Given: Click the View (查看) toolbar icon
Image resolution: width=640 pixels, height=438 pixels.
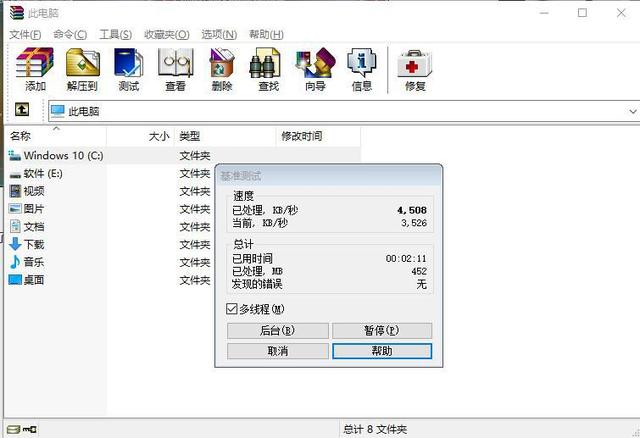Looking at the screenshot, I should point(176,63).
